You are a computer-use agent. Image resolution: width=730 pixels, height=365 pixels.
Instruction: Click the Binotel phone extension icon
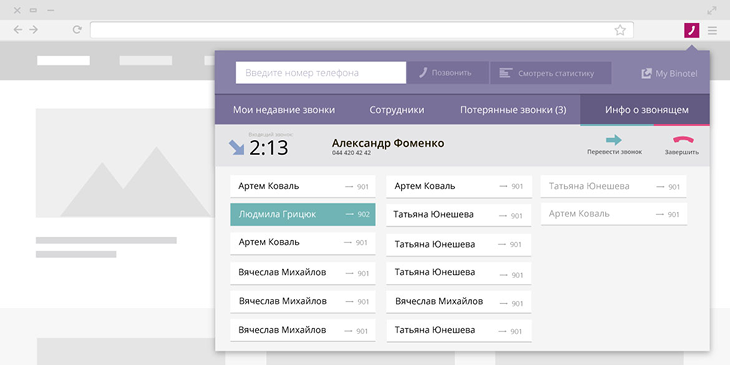tap(691, 31)
